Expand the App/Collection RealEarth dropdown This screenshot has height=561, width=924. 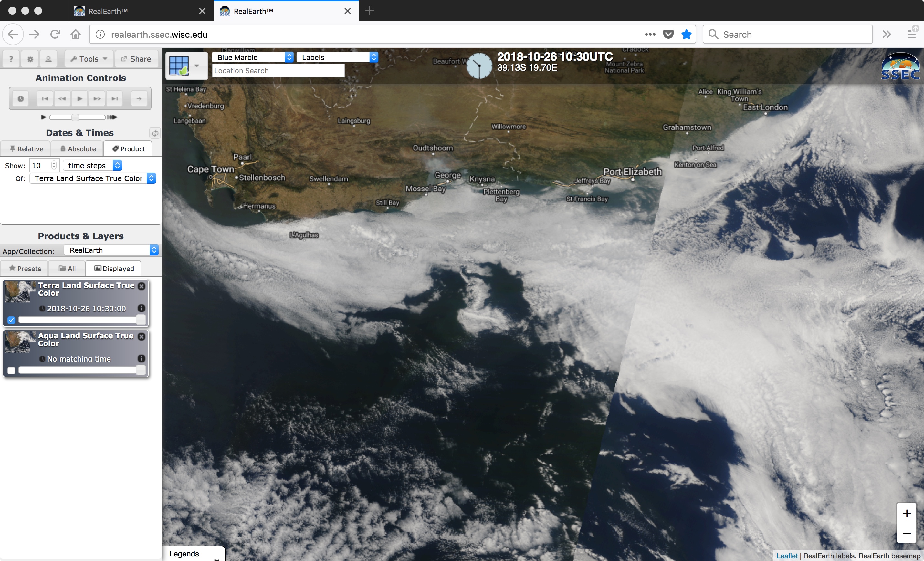click(x=111, y=250)
